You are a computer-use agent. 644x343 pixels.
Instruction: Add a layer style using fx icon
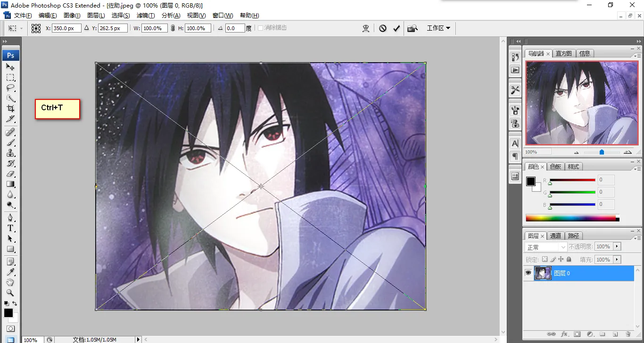(564, 334)
